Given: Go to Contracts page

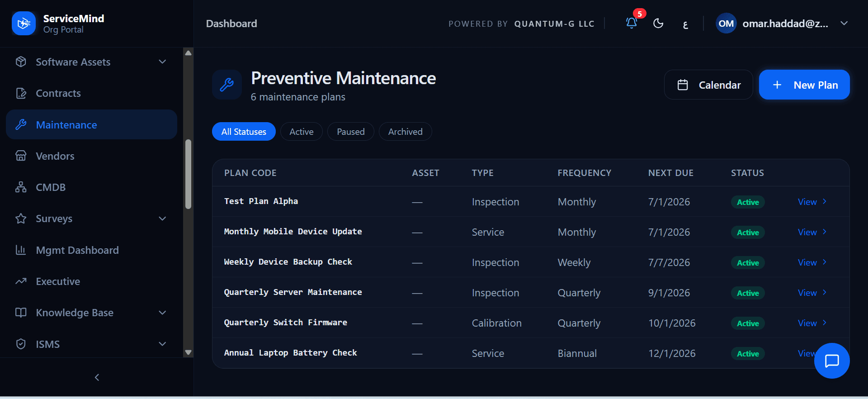Looking at the screenshot, I should tap(91, 93).
